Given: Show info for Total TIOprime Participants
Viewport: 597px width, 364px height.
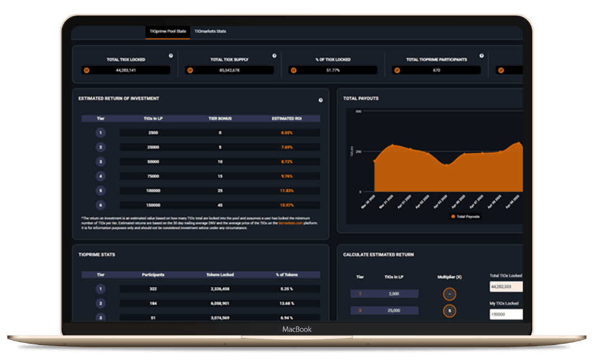Looking at the screenshot, I should click(x=481, y=56).
